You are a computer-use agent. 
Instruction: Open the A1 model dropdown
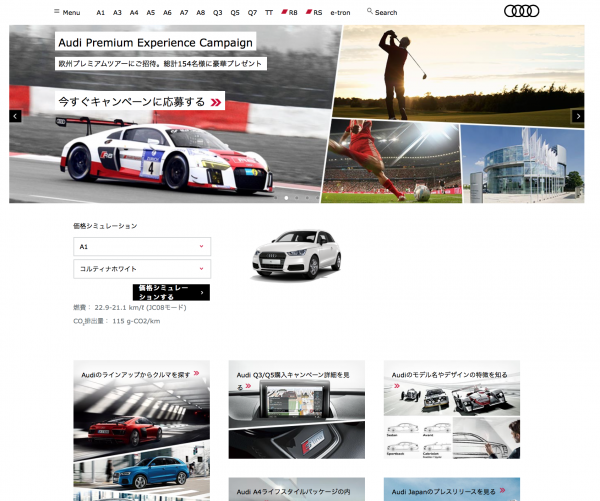point(142,246)
